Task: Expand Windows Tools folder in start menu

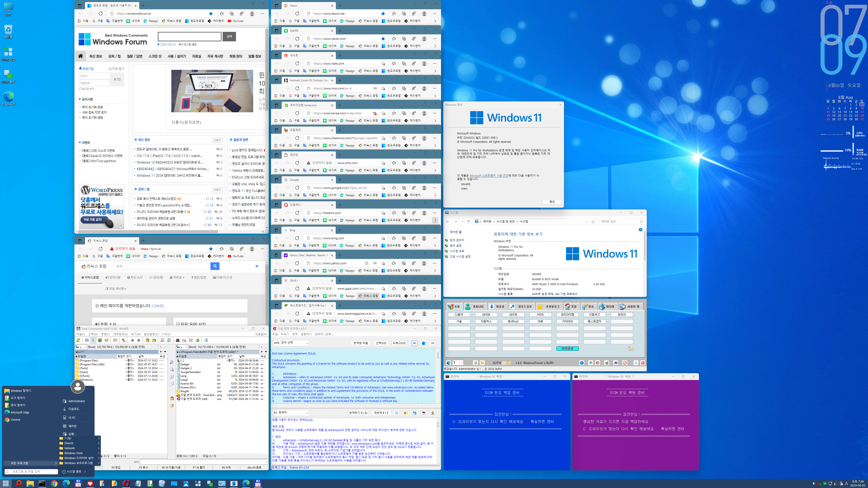Action: tap(80, 453)
